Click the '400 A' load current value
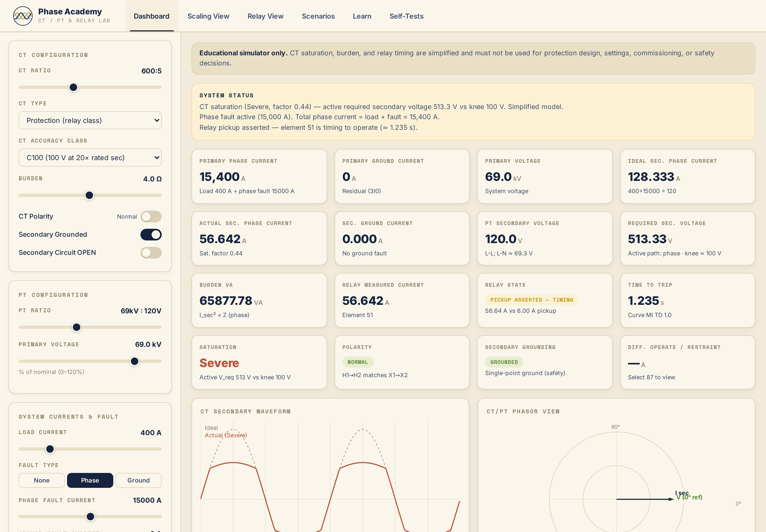Image resolution: width=766 pixels, height=532 pixels. pos(151,433)
